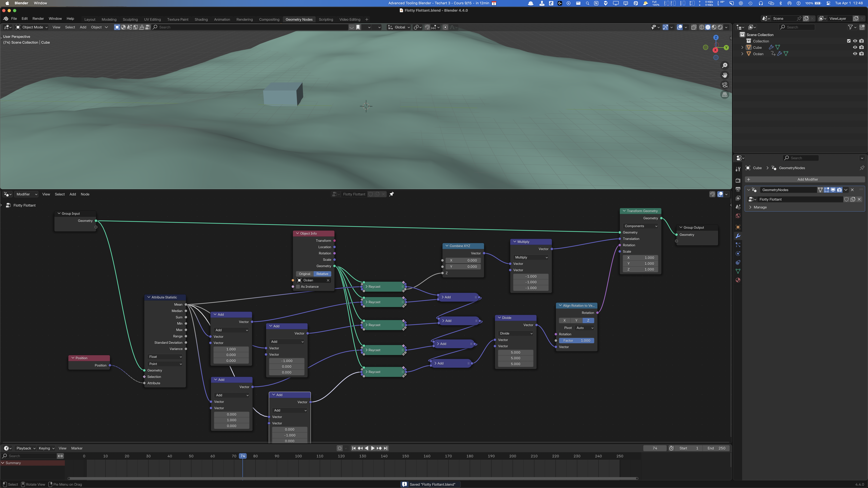Toggle X-ray mode in viewport header
The image size is (868, 488).
click(x=694, y=27)
